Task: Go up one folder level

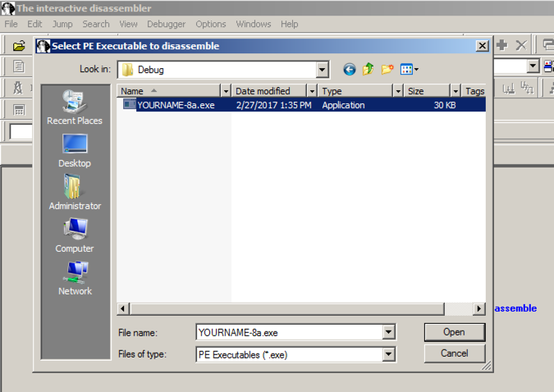Action: coord(369,69)
